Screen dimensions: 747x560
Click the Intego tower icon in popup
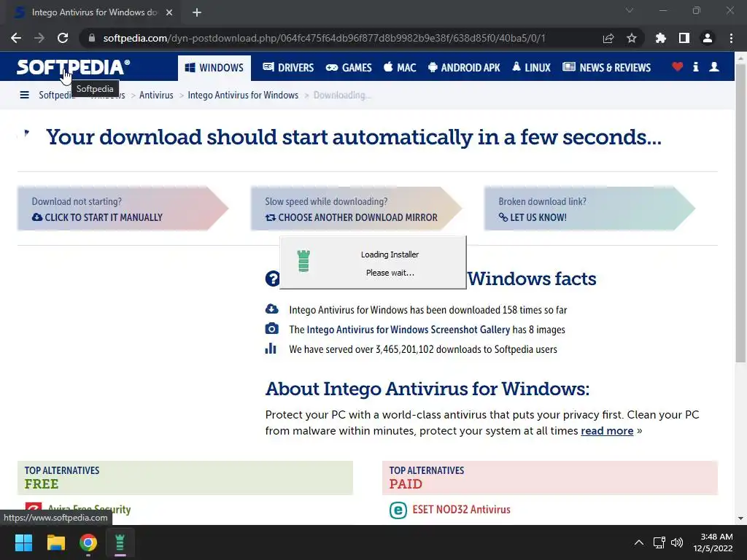click(x=303, y=261)
